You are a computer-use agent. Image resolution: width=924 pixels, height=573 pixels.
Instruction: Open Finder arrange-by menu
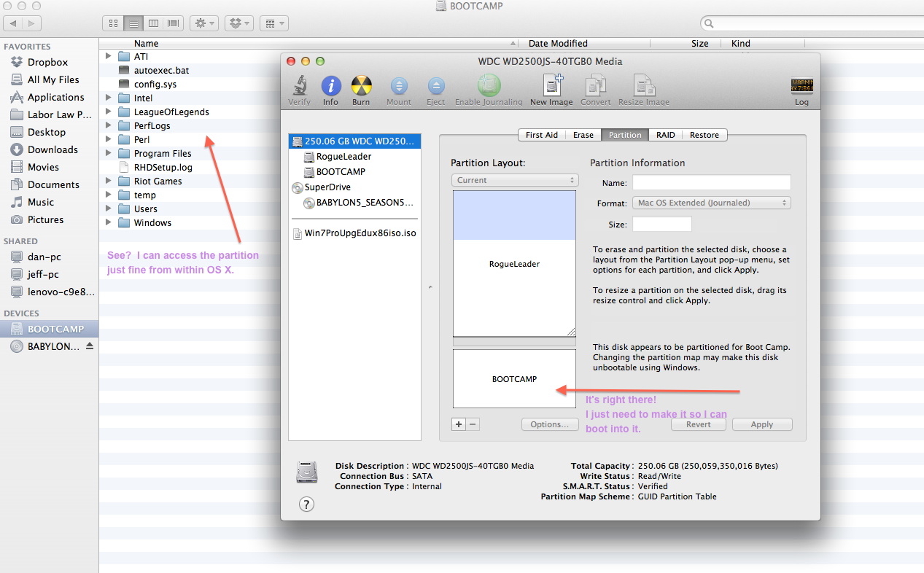(x=273, y=23)
